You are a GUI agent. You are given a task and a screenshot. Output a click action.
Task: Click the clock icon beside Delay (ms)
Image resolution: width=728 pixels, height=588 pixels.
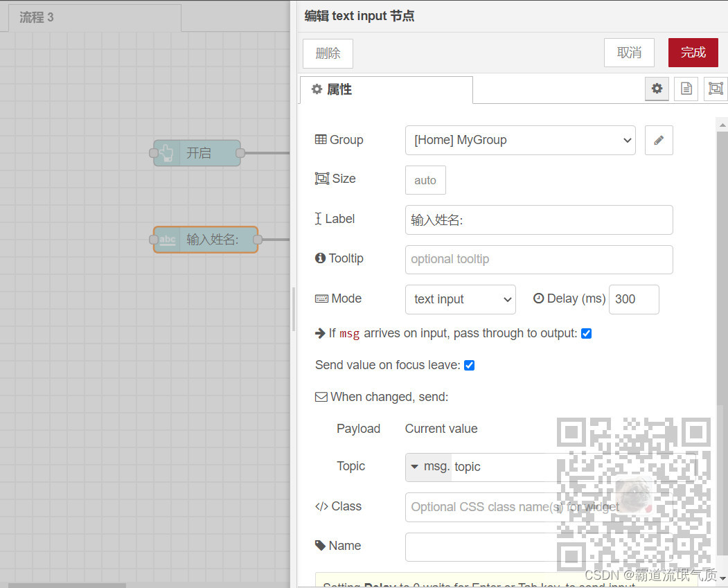point(538,299)
